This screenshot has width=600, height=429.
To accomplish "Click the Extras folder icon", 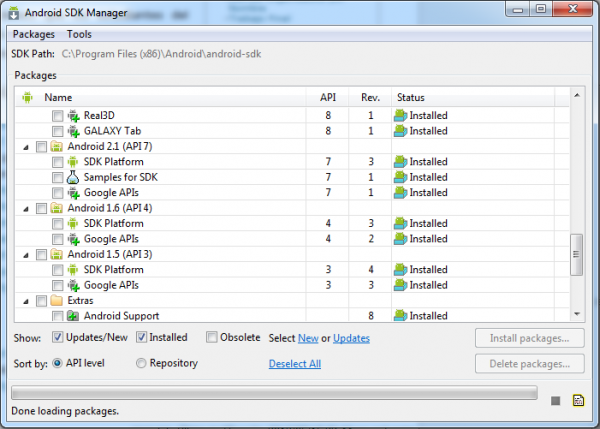I will 57,300.
